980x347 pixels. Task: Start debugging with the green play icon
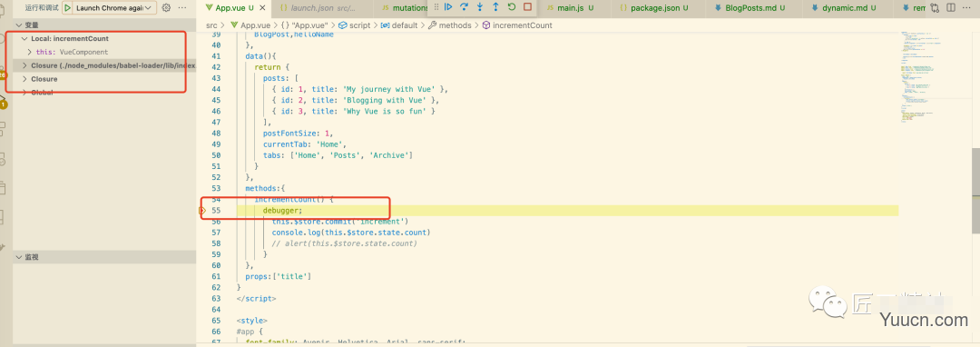[67, 7]
